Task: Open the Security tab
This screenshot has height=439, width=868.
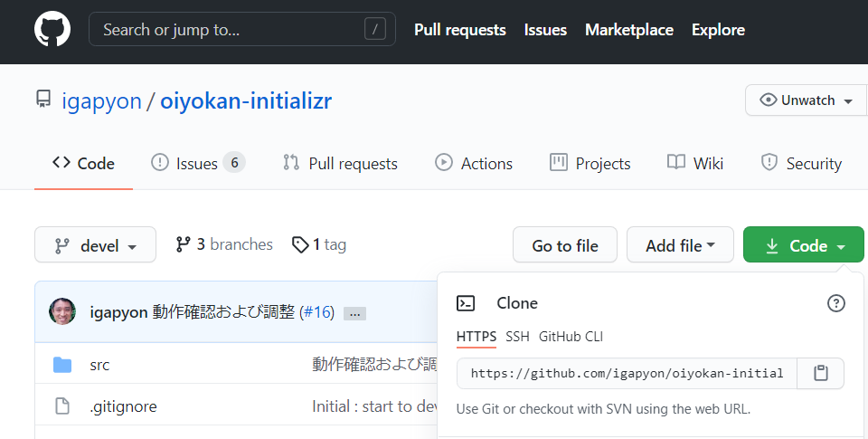Action: [x=802, y=164]
